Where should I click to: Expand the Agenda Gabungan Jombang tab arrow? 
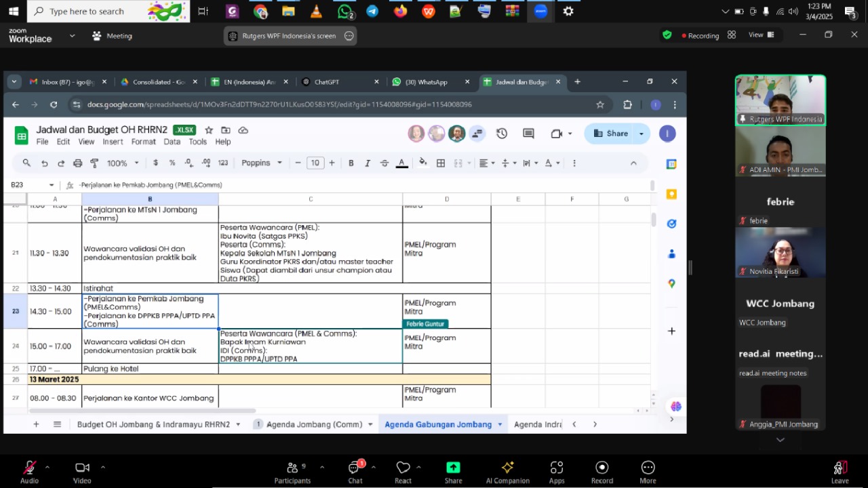coord(500,424)
